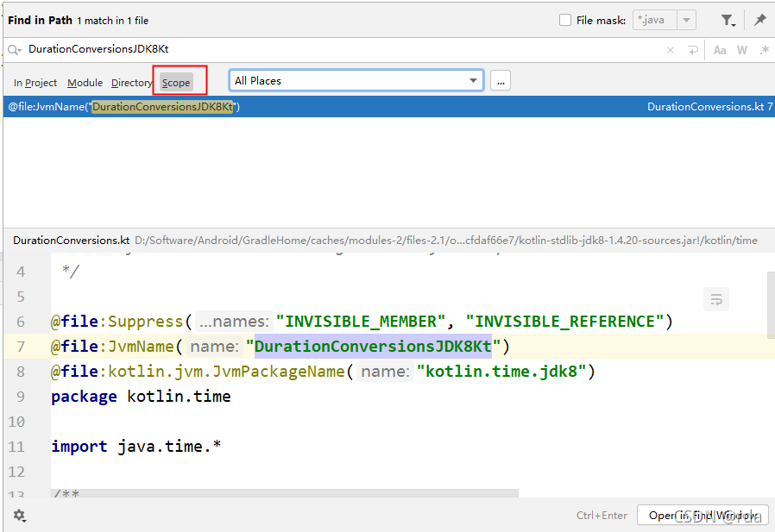Click the package kotlin.time line
775x532 pixels.
141,397
